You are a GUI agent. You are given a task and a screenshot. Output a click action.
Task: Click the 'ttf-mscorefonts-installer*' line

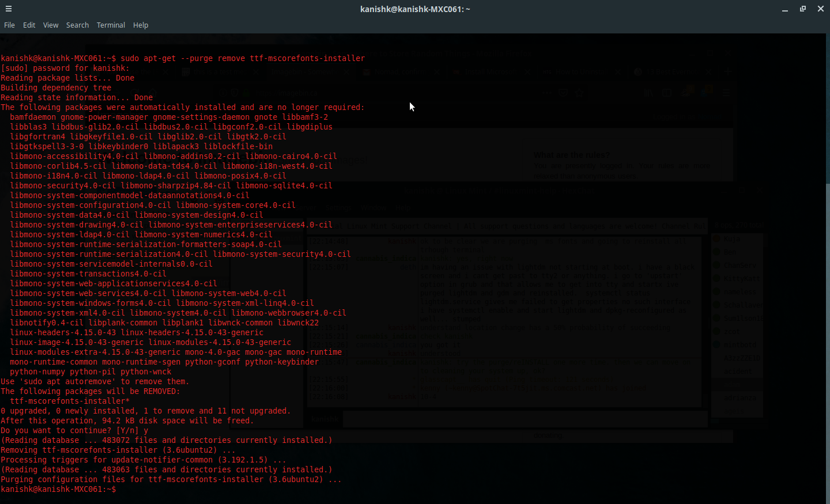coord(70,401)
